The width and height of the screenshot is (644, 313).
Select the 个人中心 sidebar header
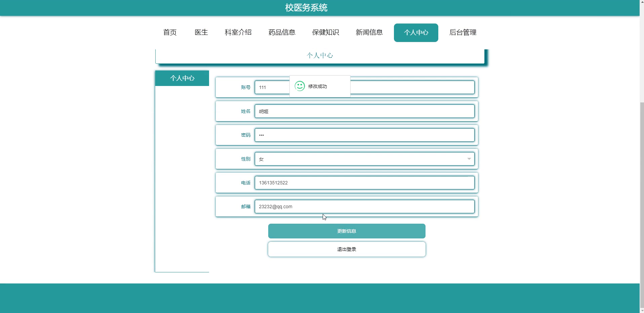(182, 78)
